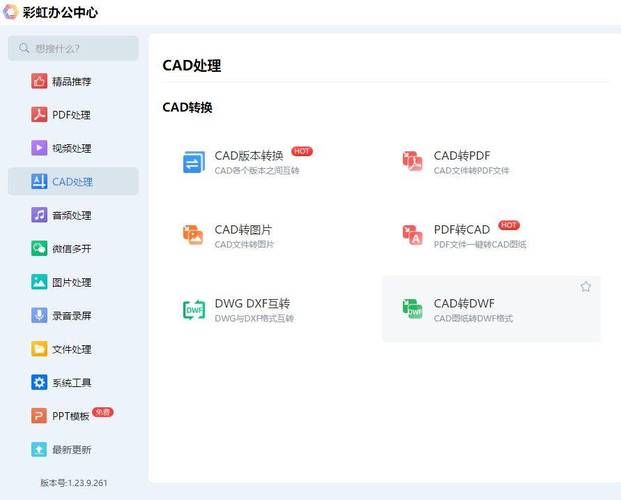Click the 精品推荐 thumbs-up icon
621x500 pixels.
(x=39, y=81)
